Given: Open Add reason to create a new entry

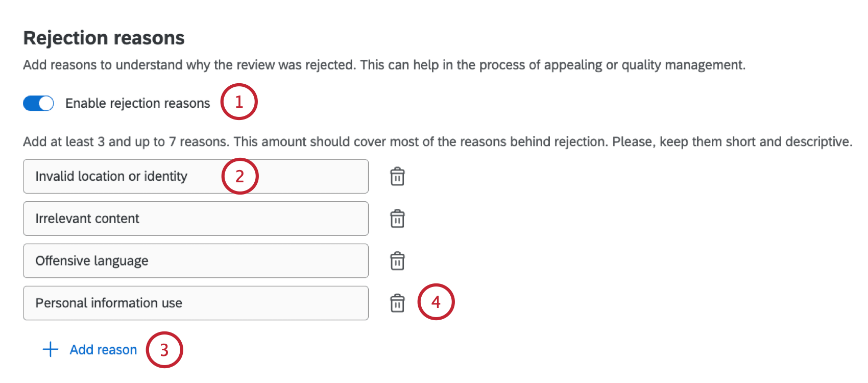Looking at the screenshot, I should click(x=103, y=349).
